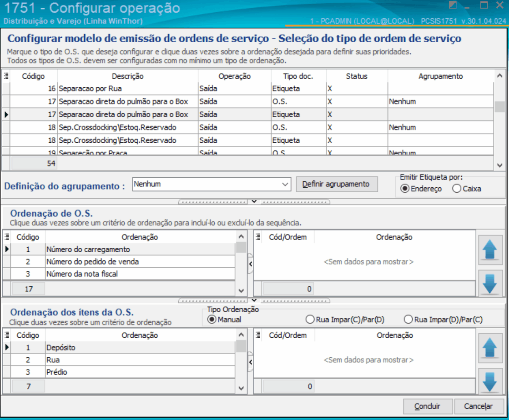509x420 pixels.
Task: Sort by Agrupamento column header
Action: tap(440, 76)
